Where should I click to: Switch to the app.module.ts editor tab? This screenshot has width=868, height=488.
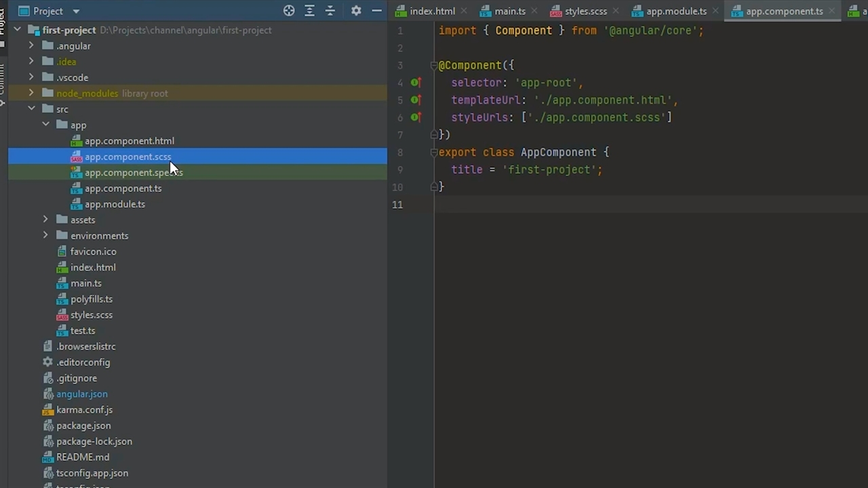pyautogui.click(x=675, y=12)
